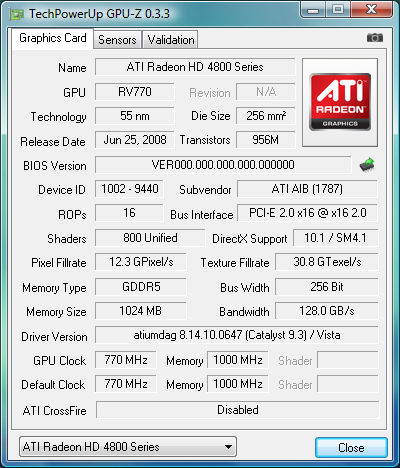400x468 pixels.
Task: Click the Driver Version field
Action: click(x=237, y=335)
